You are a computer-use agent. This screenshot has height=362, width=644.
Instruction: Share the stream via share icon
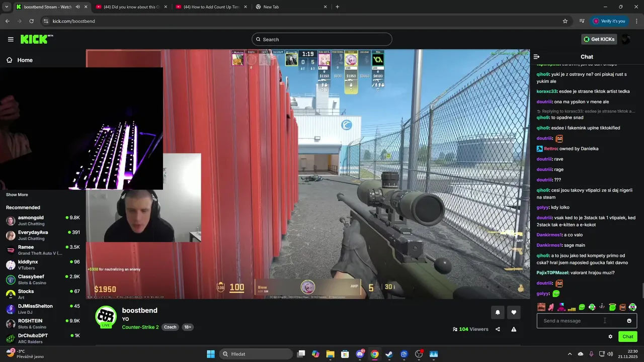[498, 329]
